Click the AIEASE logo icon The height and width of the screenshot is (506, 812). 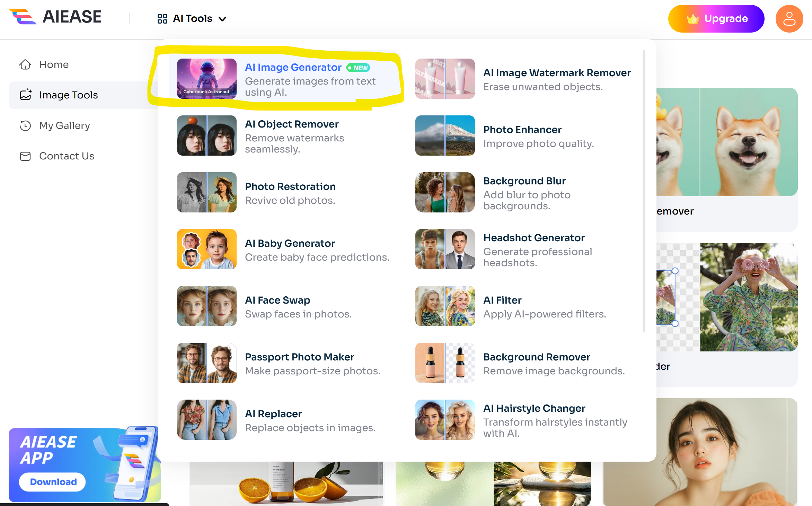(x=23, y=17)
